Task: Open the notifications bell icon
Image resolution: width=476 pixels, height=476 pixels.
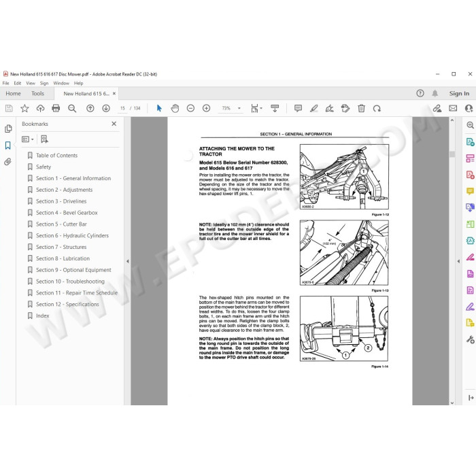Action: coord(435,94)
